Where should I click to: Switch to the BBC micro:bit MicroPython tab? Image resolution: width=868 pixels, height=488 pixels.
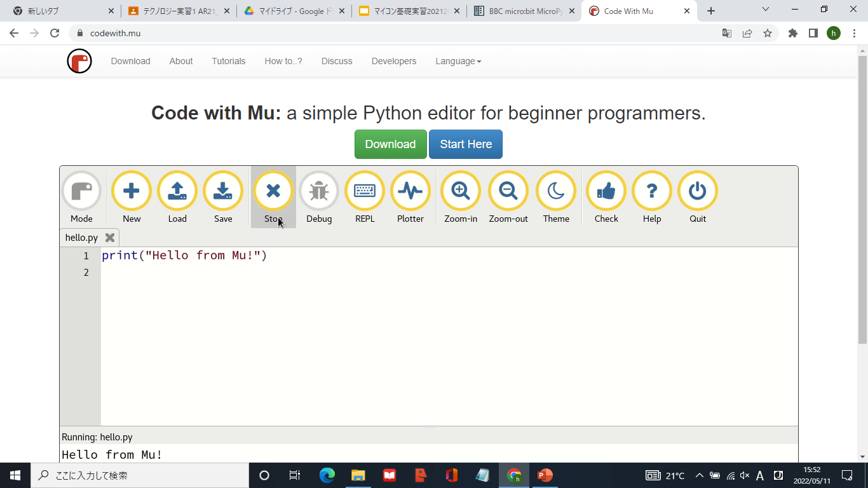click(524, 11)
